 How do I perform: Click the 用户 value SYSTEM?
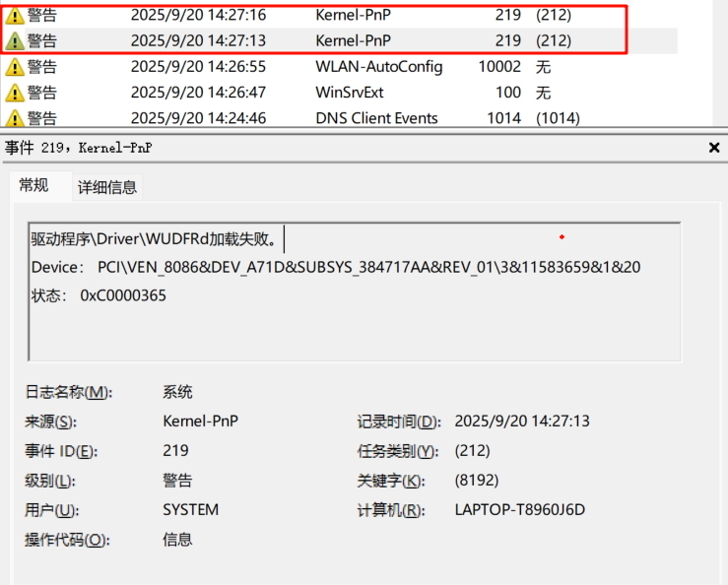tap(190, 510)
